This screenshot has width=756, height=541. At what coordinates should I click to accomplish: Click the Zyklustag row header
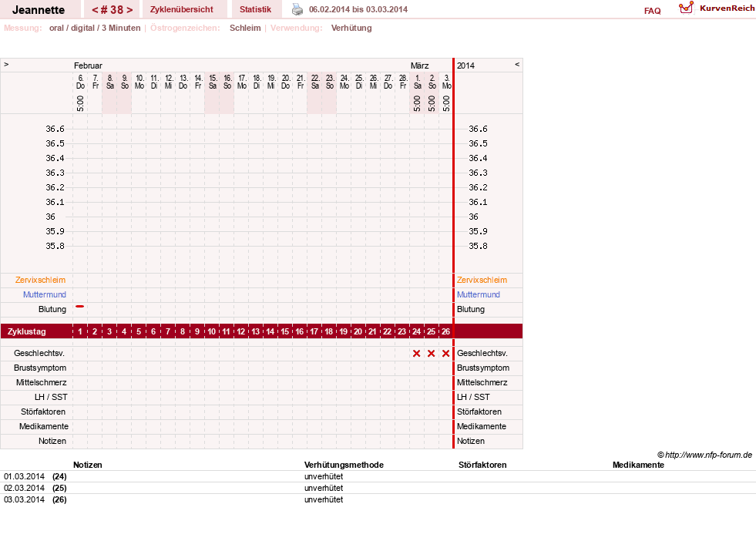coord(26,331)
